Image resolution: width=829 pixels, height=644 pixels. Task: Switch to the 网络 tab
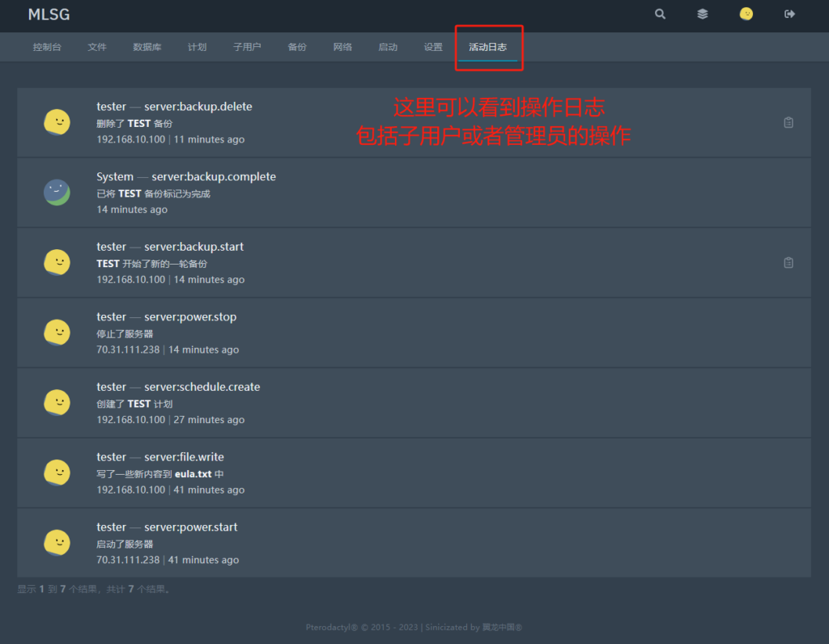(x=342, y=46)
